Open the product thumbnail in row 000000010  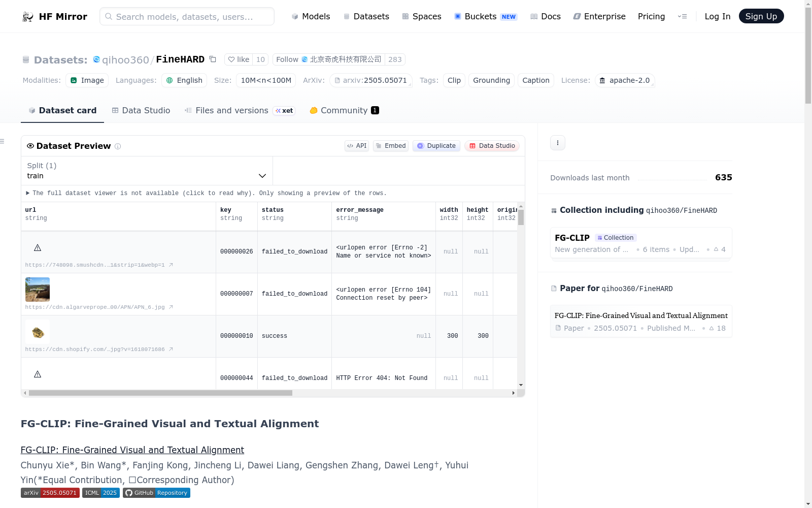point(38,332)
